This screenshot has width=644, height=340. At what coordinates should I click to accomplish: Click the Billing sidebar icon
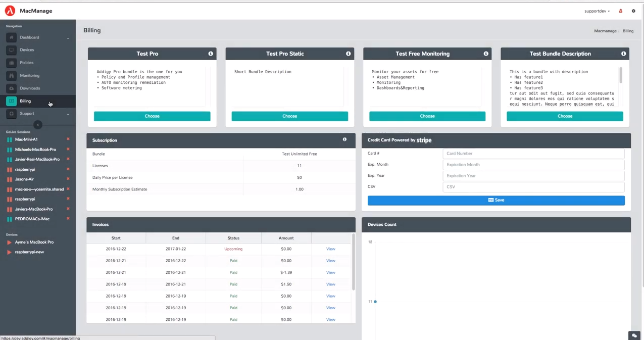point(11,101)
